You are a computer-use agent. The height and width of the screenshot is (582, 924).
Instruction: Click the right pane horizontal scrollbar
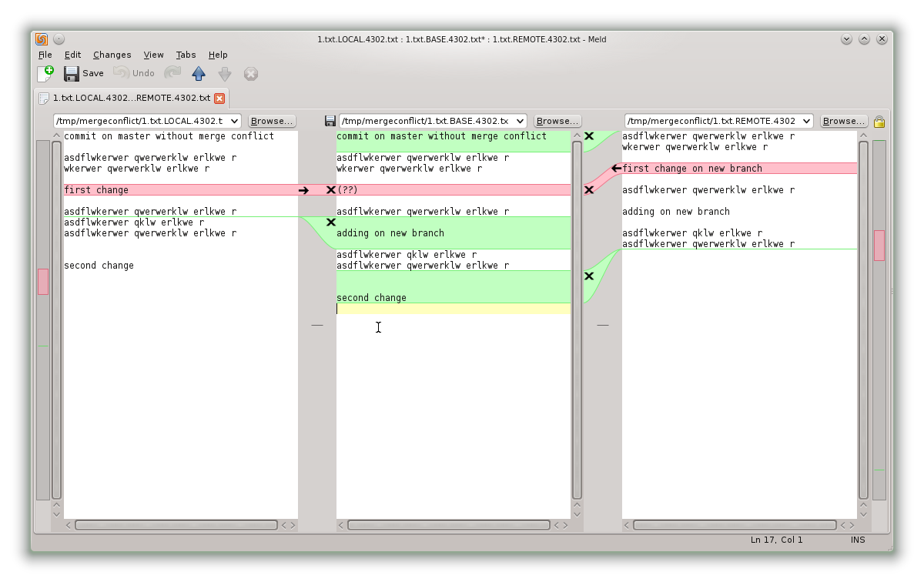[x=735, y=525]
